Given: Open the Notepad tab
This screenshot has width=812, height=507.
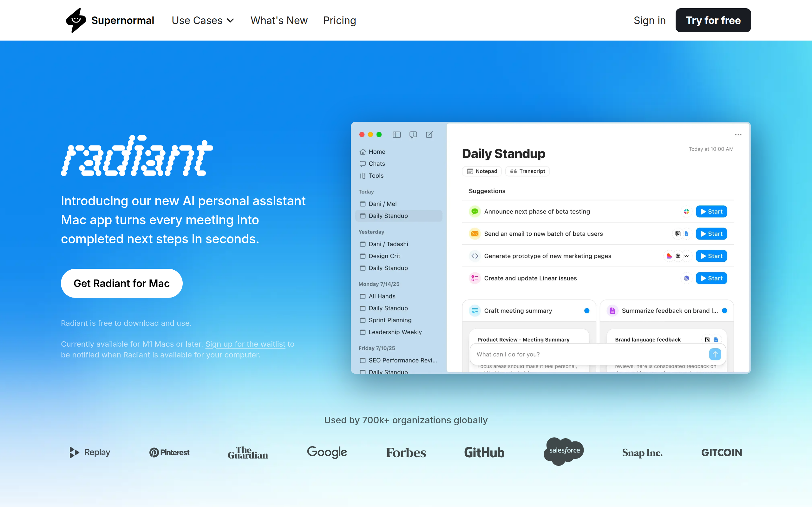Looking at the screenshot, I should [x=482, y=171].
